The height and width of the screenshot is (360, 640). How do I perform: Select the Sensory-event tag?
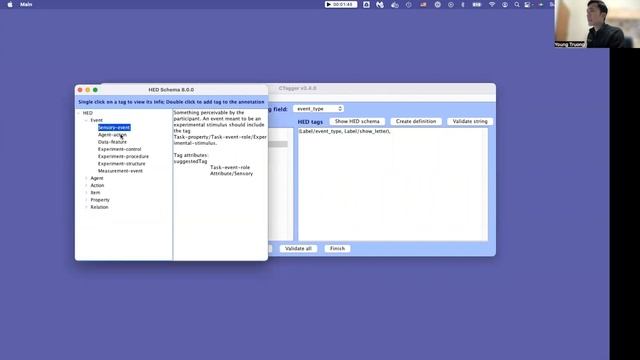pyautogui.click(x=114, y=128)
